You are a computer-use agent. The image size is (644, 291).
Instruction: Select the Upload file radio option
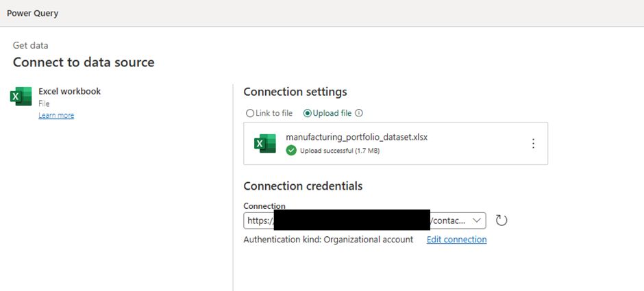click(308, 114)
